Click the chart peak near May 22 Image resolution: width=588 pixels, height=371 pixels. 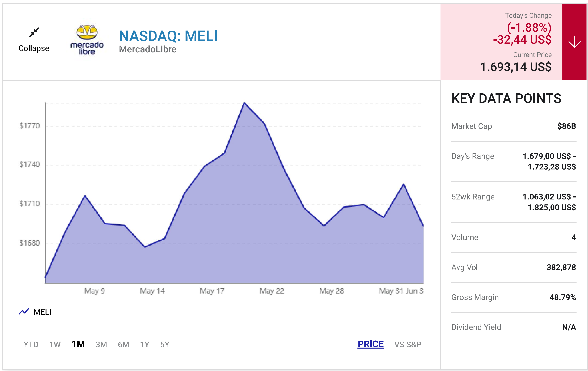pos(245,103)
